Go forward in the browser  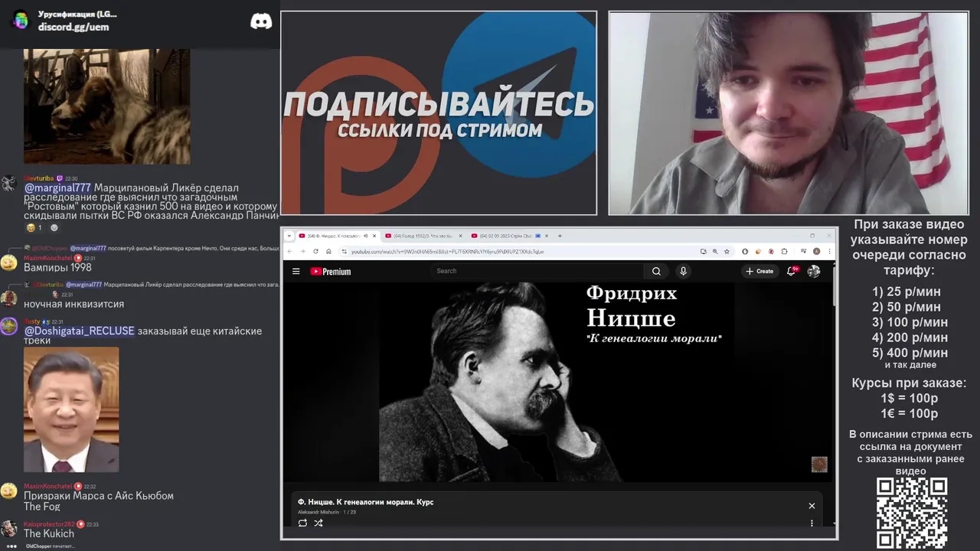coord(302,251)
